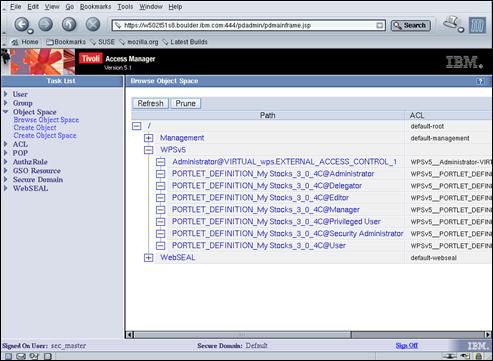Screen dimensions: 493x361
Task: Stop loading with the Stop button
Action: coord(93,24)
